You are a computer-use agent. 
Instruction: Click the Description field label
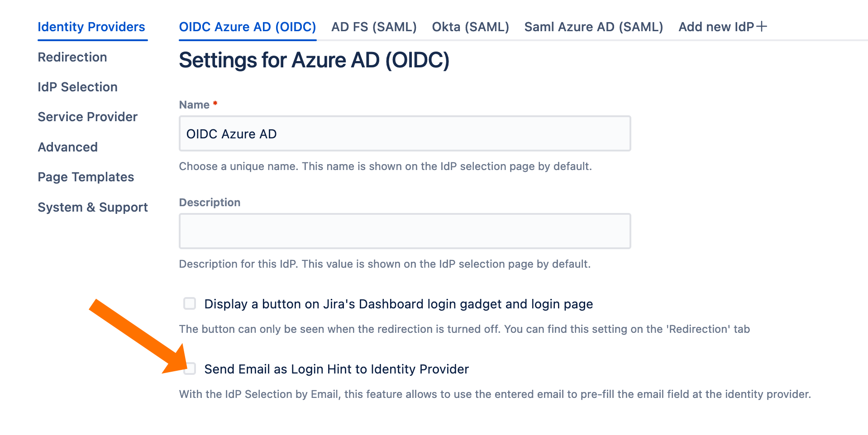(x=210, y=203)
